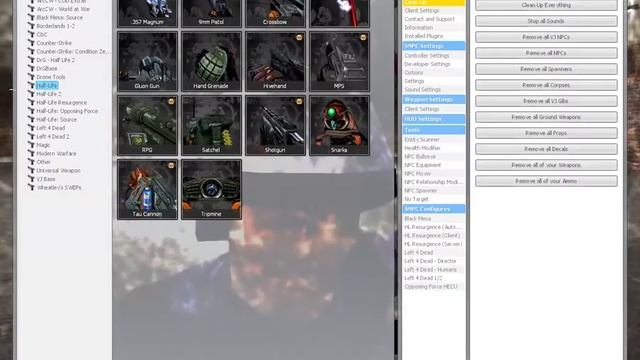
Task: Open Counter-Strike: Condition Zero category
Action: [73, 51]
